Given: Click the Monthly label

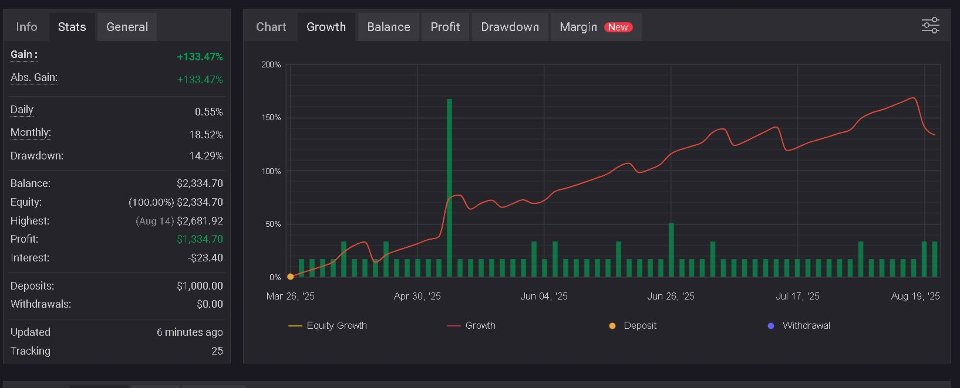Looking at the screenshot, I should coord(31,133).
